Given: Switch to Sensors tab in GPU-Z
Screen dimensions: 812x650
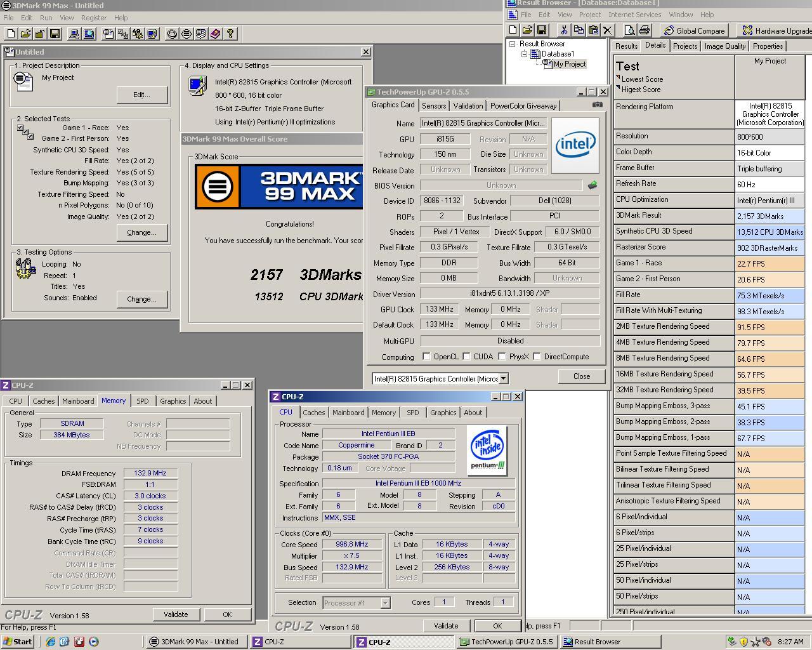Looking at the screenshot, I should click(x=434, y=106).
